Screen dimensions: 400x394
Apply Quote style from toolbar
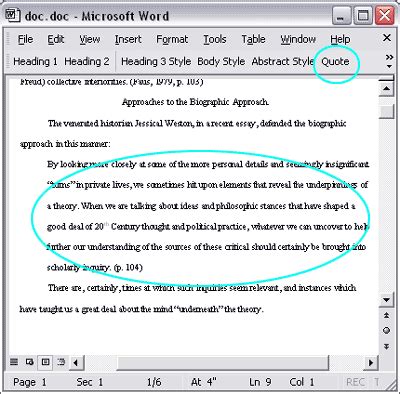pos(335,62)
